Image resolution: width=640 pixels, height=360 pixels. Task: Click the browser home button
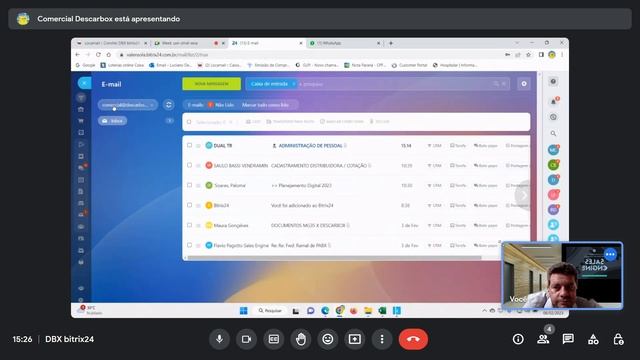coord(109,54)
